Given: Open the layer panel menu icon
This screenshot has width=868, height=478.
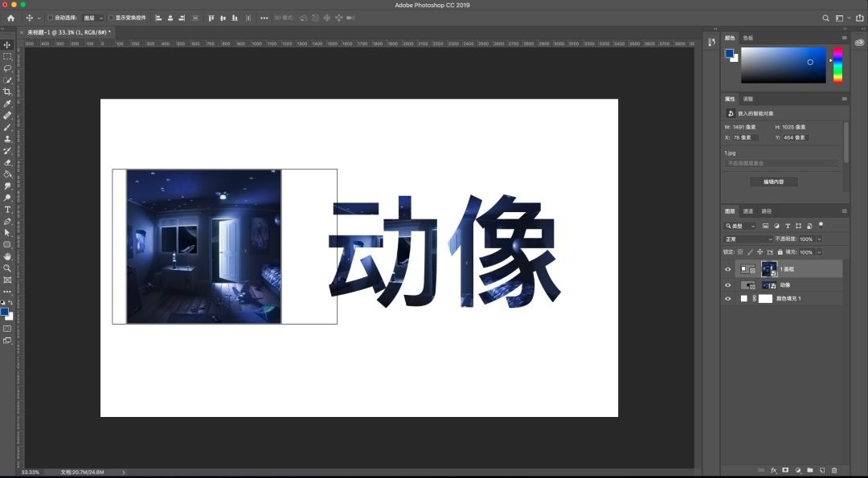Looking at the screenshot, I should click(844, 212).
